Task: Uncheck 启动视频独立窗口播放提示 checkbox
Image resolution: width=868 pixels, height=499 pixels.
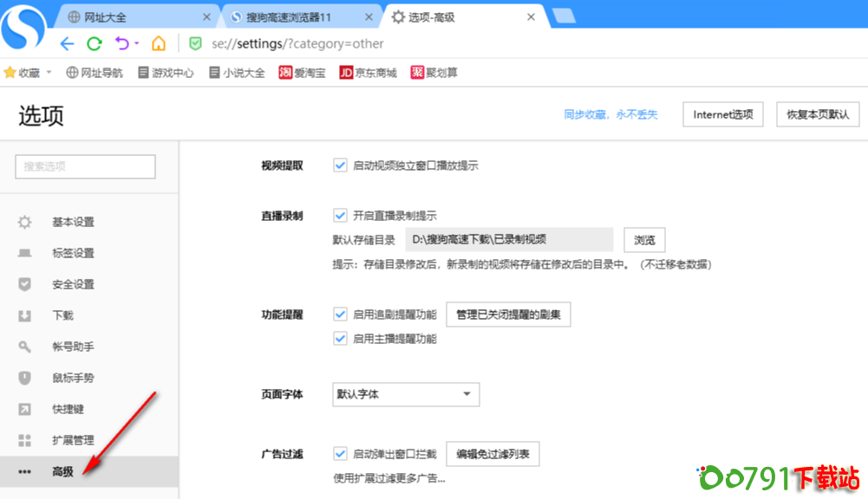Action: [x=340, y=165]
